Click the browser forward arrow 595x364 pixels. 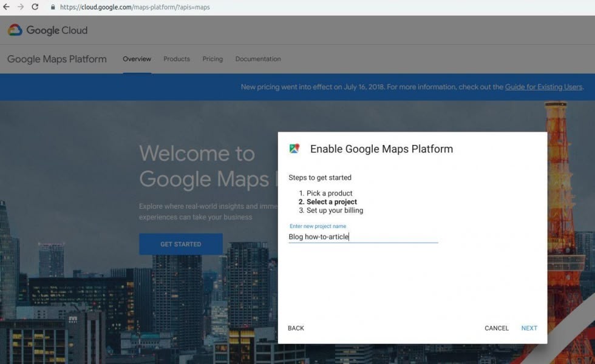[21, 7]
